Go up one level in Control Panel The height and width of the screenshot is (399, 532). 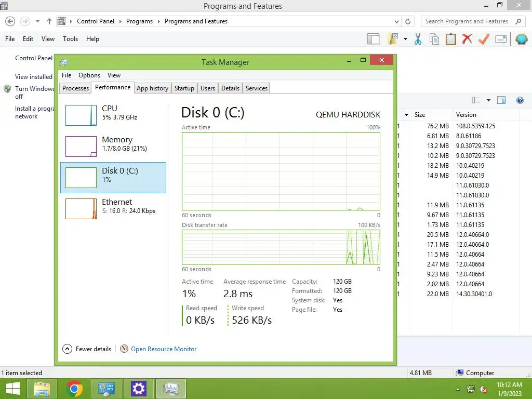49,21
